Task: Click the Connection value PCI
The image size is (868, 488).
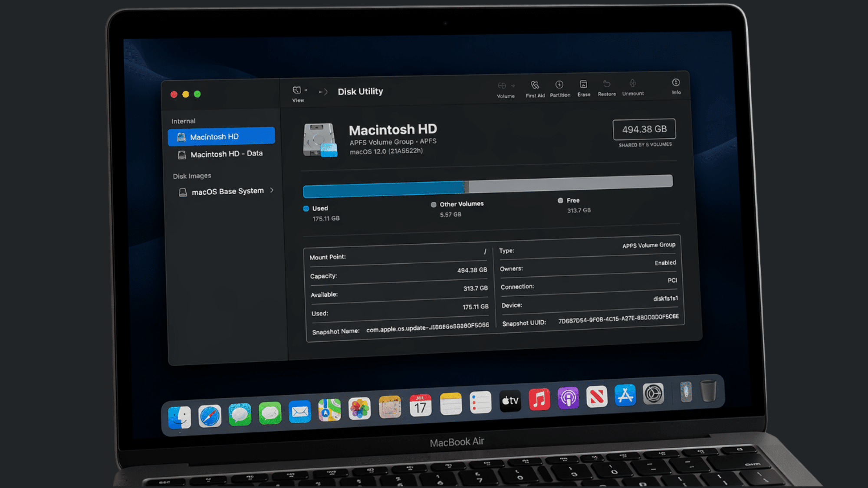Action: click(672, 281)
